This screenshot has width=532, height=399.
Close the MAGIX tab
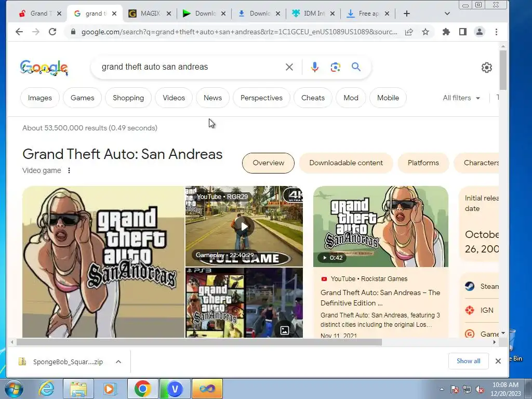click(169, 14)
